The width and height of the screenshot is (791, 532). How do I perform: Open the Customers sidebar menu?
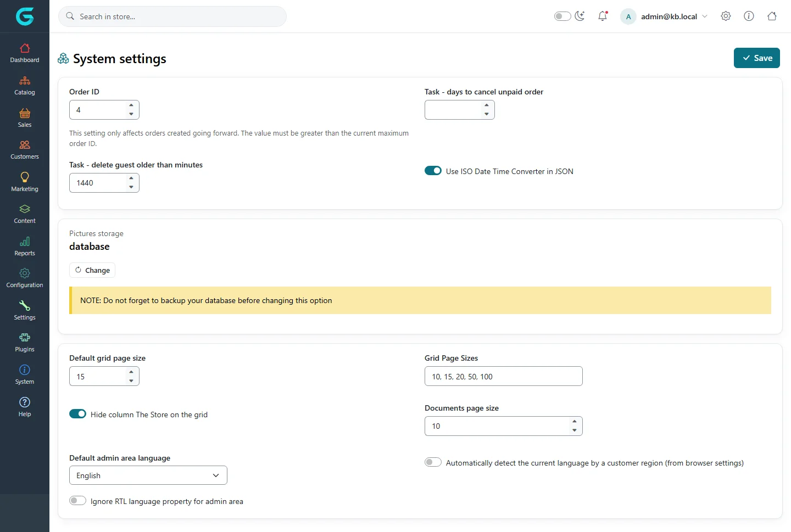tap(25, 150)
